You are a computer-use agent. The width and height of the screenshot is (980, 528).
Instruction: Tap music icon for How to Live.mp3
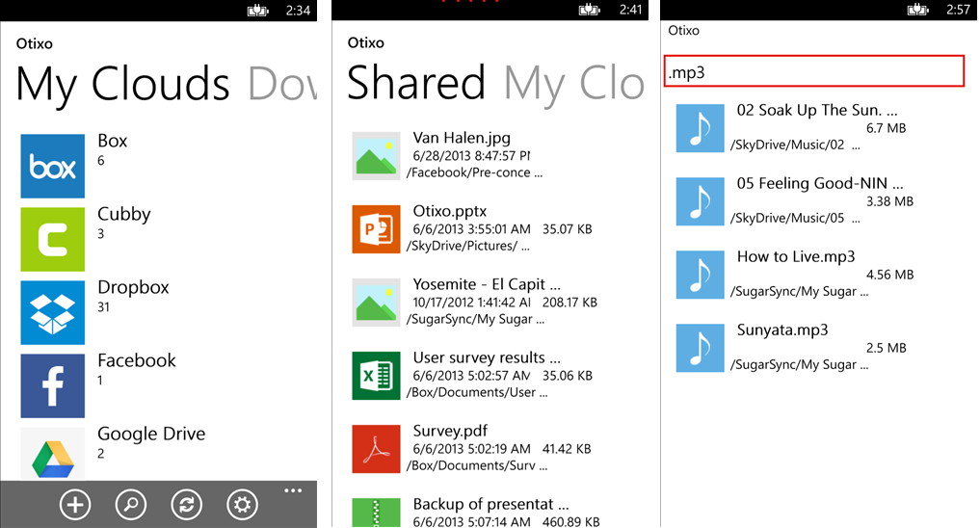700,275
